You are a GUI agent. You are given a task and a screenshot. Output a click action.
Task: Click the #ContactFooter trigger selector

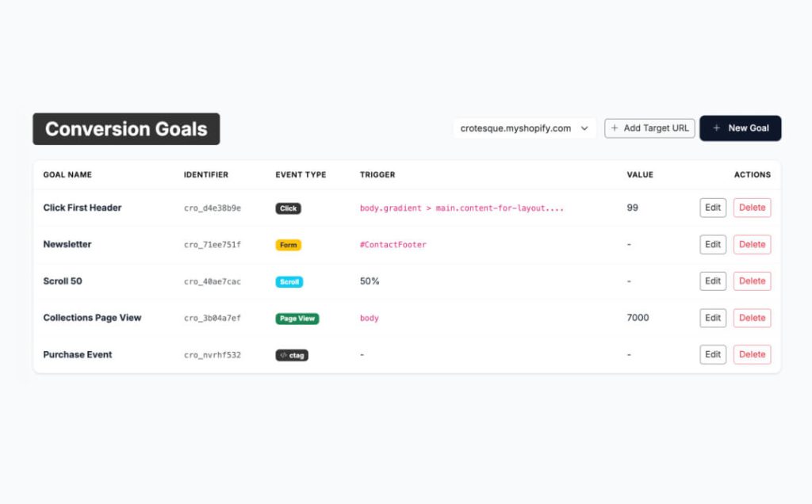(393, 245)
